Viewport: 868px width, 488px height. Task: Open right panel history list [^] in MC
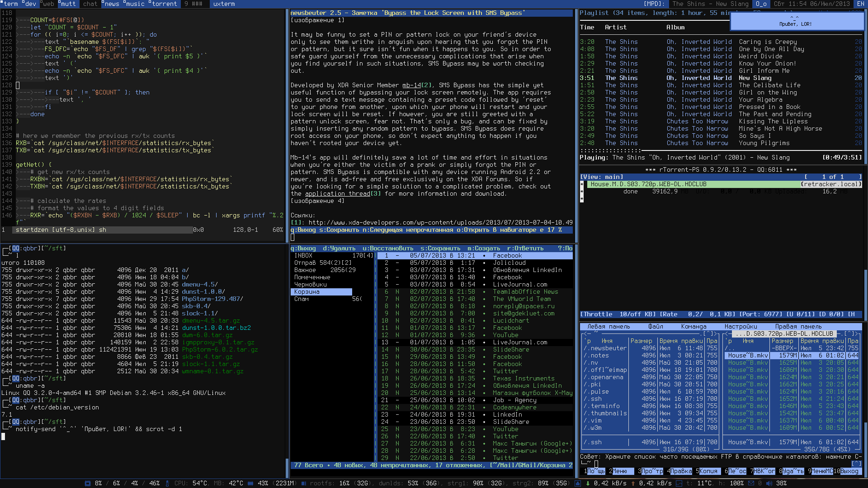pos(849,334)
